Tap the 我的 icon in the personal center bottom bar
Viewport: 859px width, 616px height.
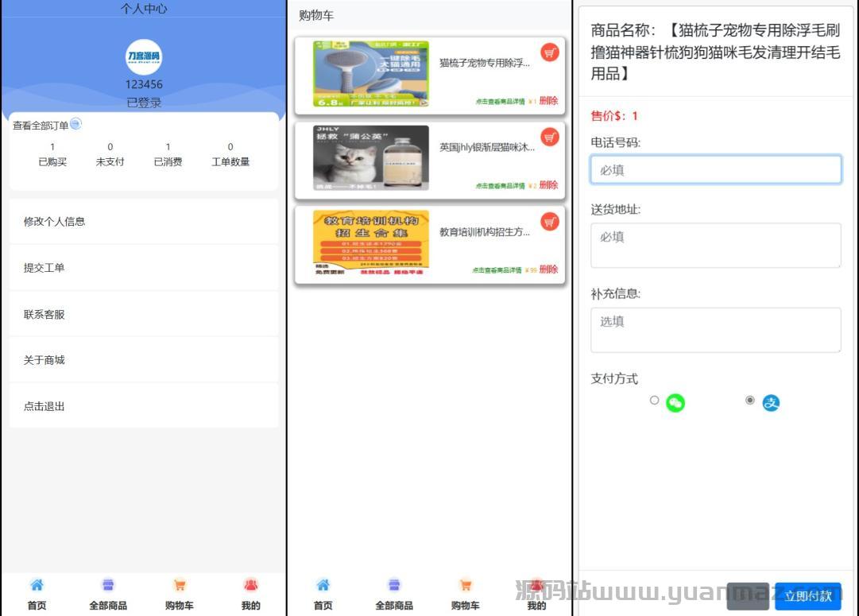251,586
